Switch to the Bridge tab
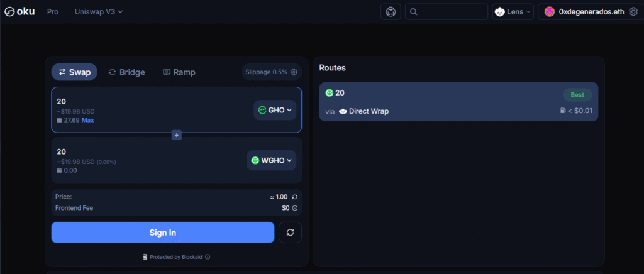The width and height of the screenshot is (644, 274). [126, 72]
